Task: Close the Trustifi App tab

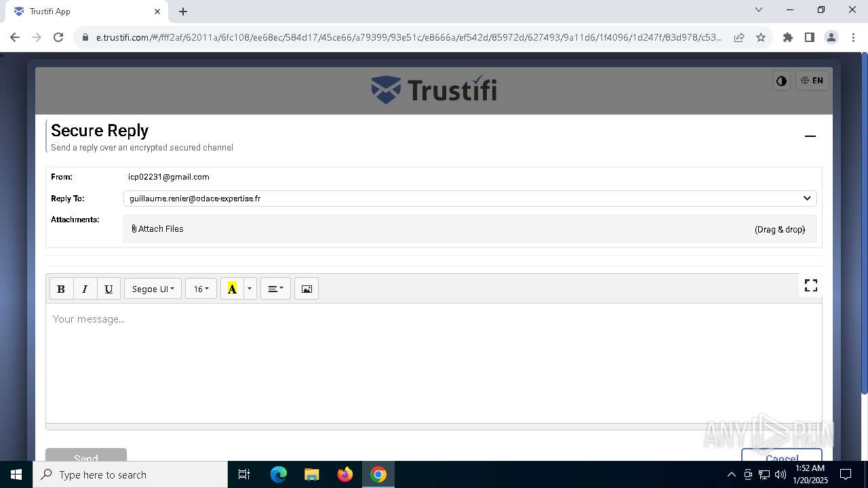Action: pyautogui.click(x=157, y=12)
